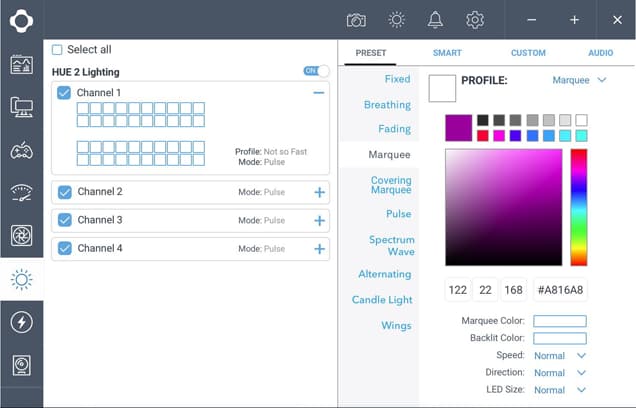636x408 pixels.
Task: Turn off the HUE 2 Lighting toggle
Action: point(316,71)
